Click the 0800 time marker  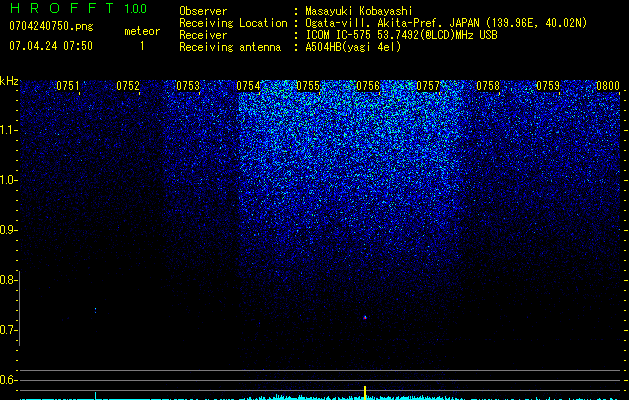[x=608, y=86]
